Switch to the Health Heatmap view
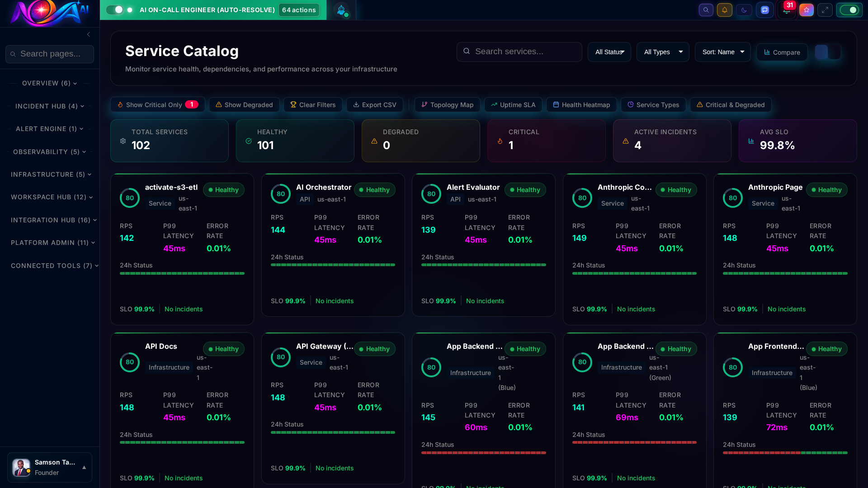This screenshot has width=868, height=488. coord(581,105)
